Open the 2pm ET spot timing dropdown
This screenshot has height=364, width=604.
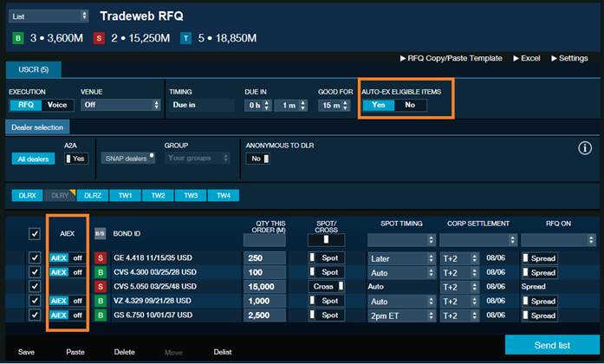[401, 315]
